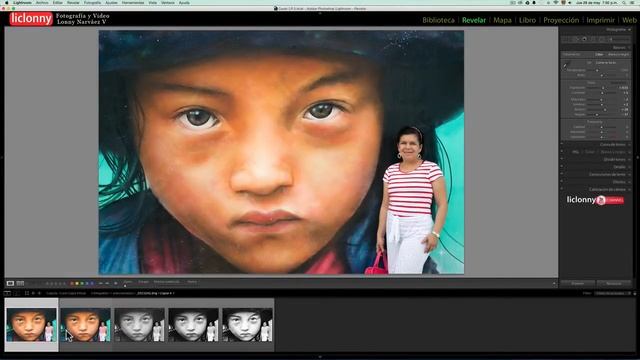This screenshot has height=360, width=640.
Task: Collapse the Básicos panel
Action: 629,47
